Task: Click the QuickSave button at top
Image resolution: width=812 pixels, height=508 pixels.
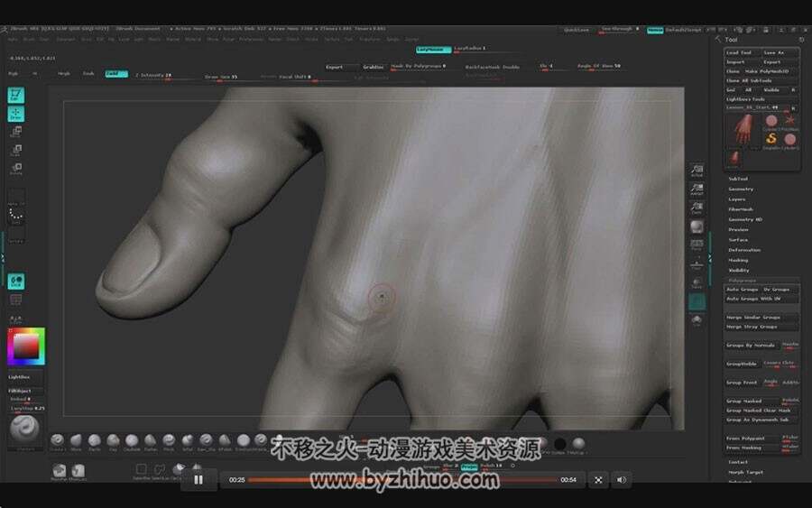Action: 577,31
